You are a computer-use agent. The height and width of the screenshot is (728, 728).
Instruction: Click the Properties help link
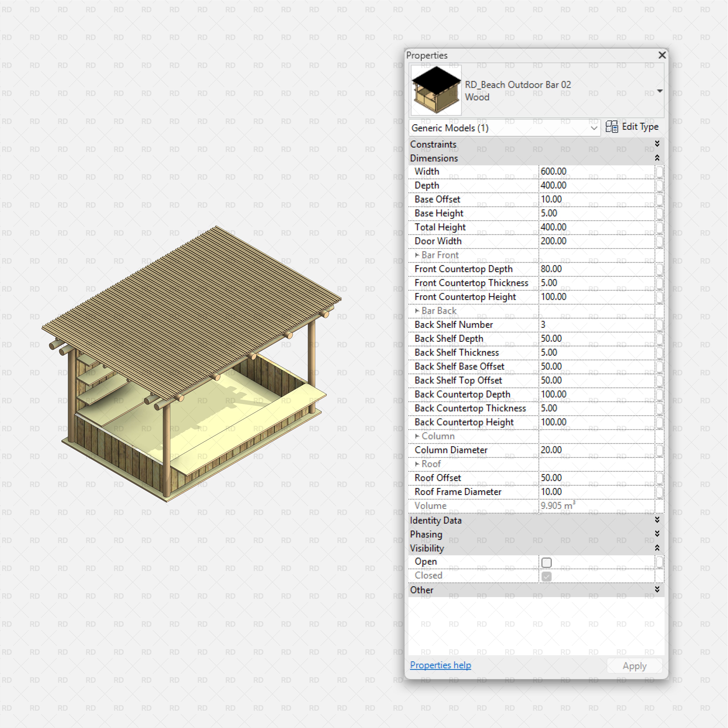point(440,665)
